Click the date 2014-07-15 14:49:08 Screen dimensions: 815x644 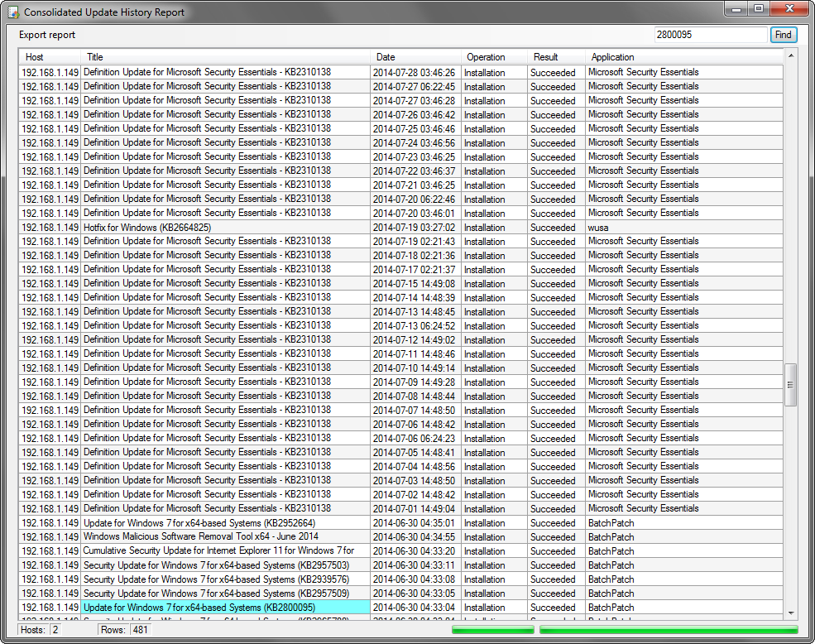[x=415, y=284]
